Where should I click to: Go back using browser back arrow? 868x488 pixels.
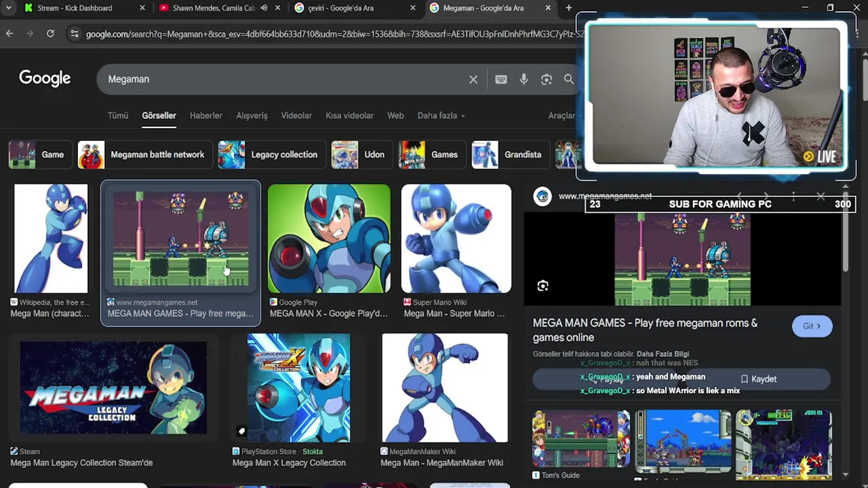9,33
